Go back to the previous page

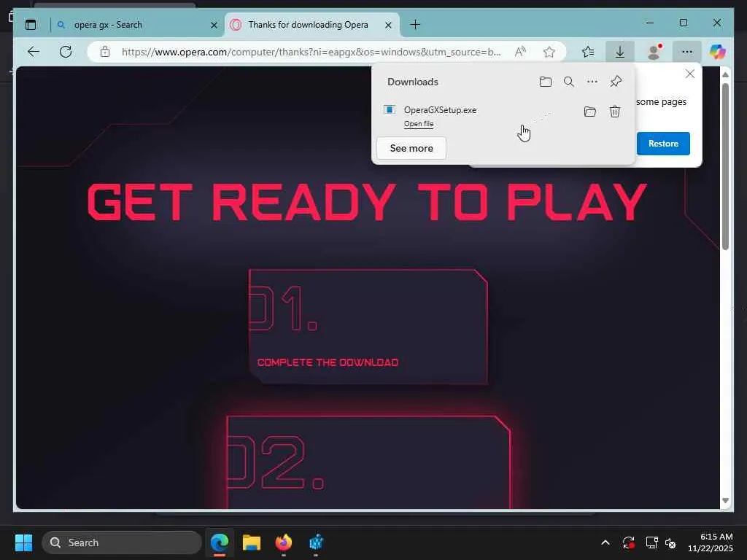(34, 52)
